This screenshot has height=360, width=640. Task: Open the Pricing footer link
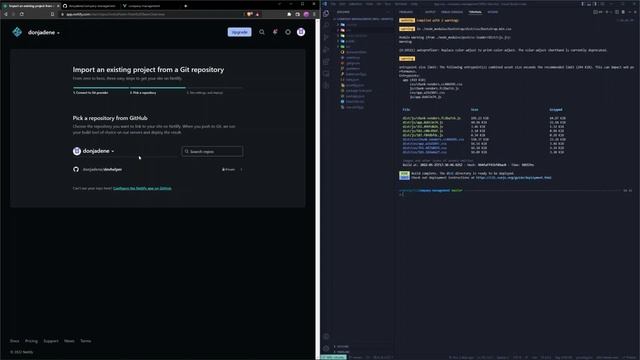pyautogui.click(x=31, y=341)
